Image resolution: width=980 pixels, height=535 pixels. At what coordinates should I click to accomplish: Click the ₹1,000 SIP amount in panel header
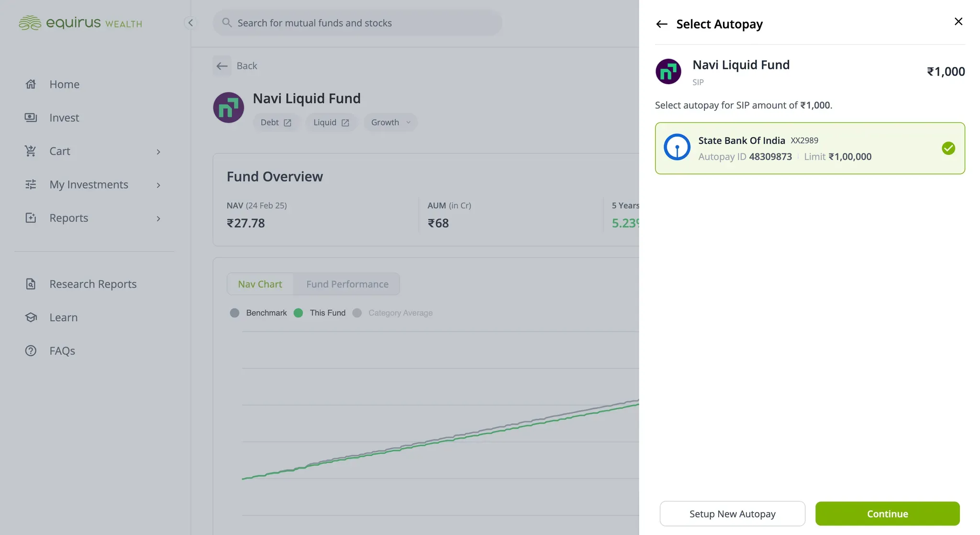pos(946,72)
